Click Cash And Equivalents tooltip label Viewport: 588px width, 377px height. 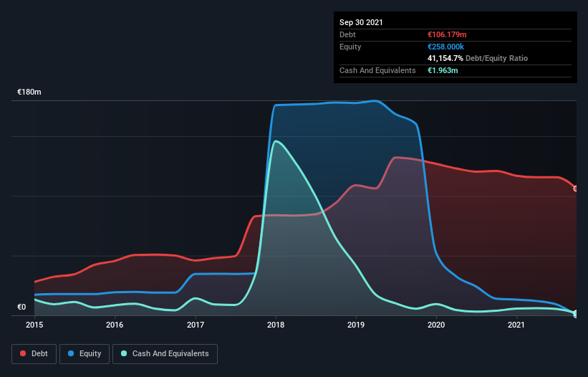377,70
